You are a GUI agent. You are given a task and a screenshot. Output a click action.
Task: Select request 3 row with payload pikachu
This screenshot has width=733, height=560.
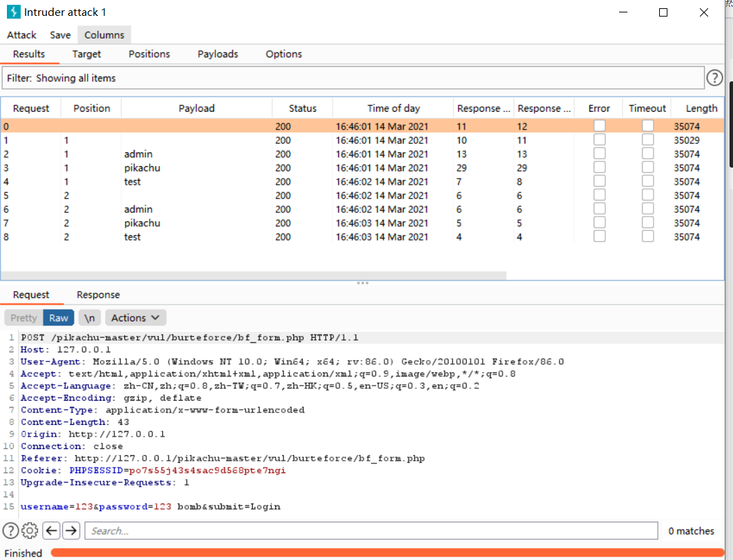click(362, 168)
